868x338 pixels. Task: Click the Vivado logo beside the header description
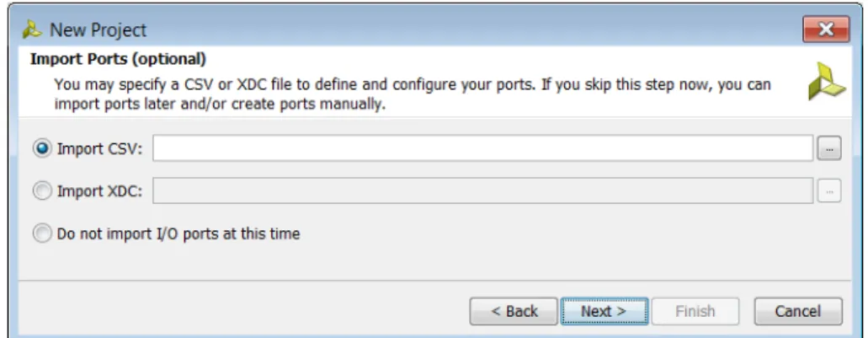click(x=827, y=82)
